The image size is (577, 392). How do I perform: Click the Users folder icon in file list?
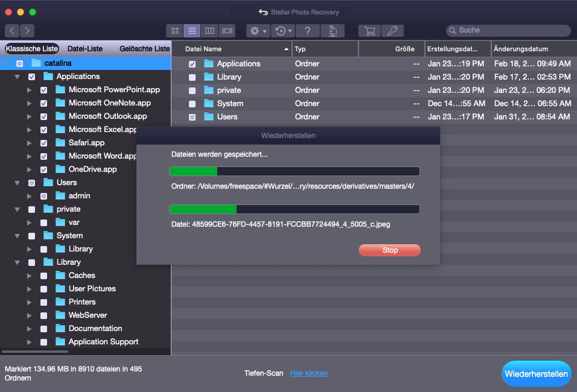[x=209, y=116]
